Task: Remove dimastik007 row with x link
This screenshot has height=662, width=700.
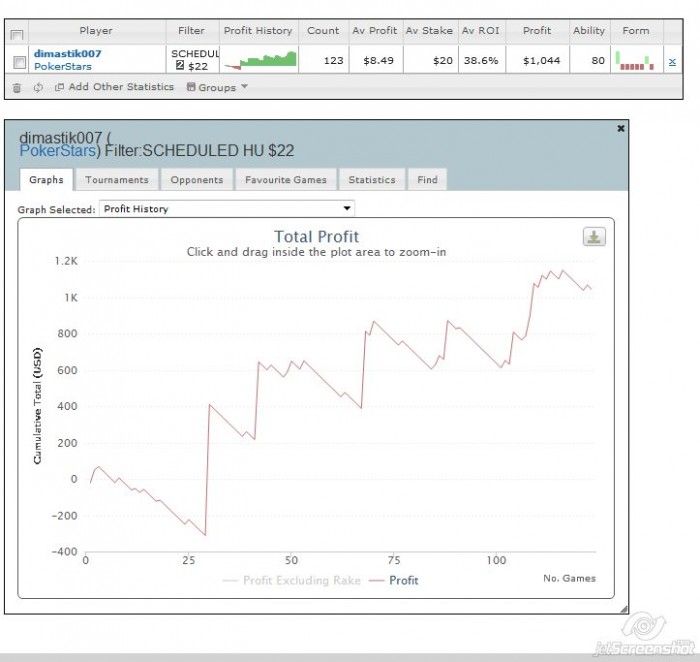Action: [x=672, y=62]
